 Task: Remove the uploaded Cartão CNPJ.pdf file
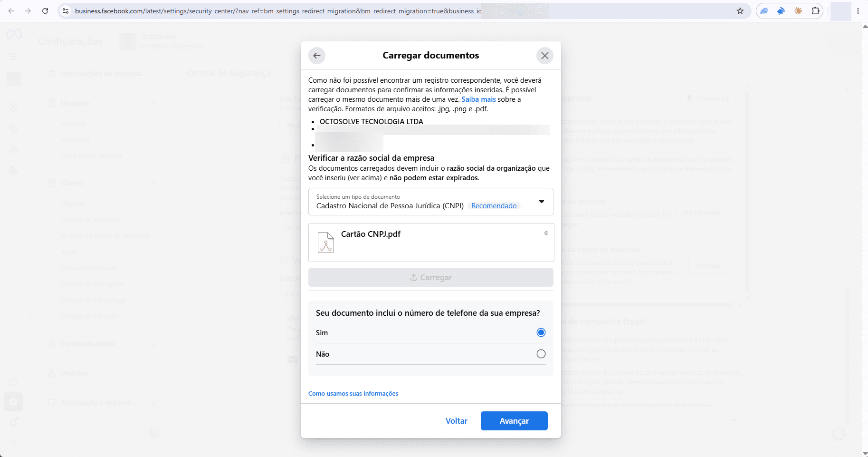546,233
